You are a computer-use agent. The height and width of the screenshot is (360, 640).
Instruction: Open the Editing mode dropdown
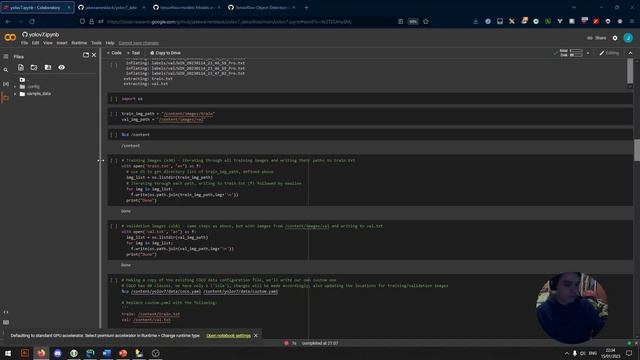tap(609, 53)
